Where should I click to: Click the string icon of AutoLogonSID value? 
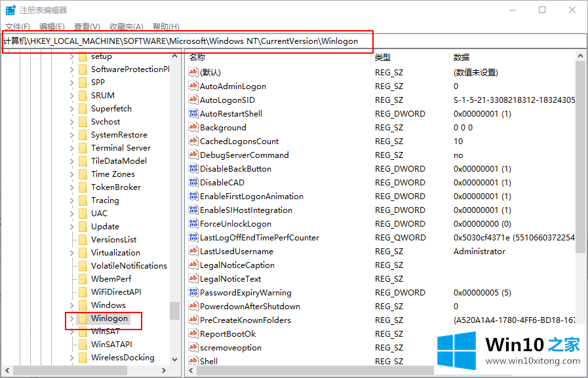coord(193,100)
